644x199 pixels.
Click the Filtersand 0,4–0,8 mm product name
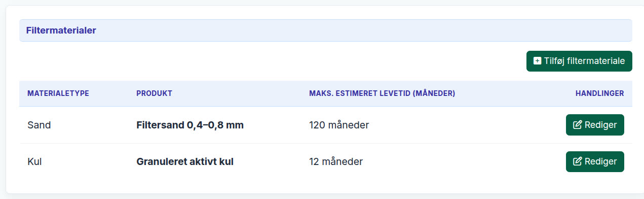click(190, 125)
